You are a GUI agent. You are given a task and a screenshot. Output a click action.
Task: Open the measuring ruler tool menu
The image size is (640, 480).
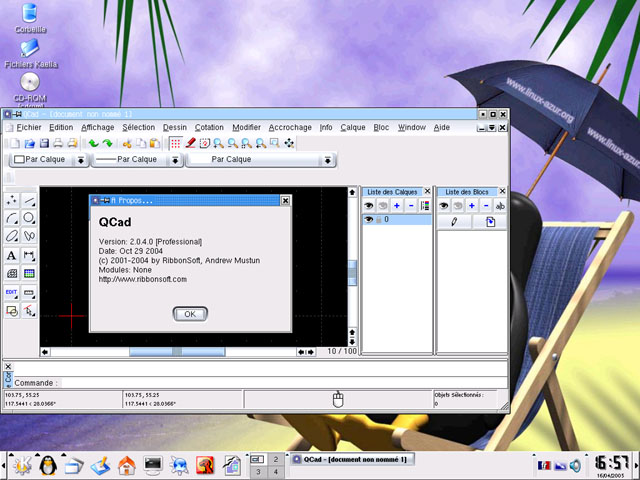click(29, 293)
